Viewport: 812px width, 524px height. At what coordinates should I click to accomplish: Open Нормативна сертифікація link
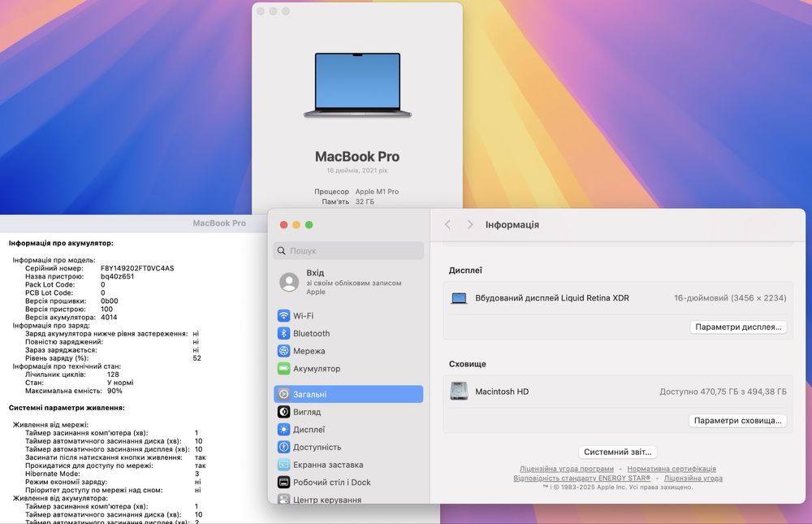(x=672, y=469)
